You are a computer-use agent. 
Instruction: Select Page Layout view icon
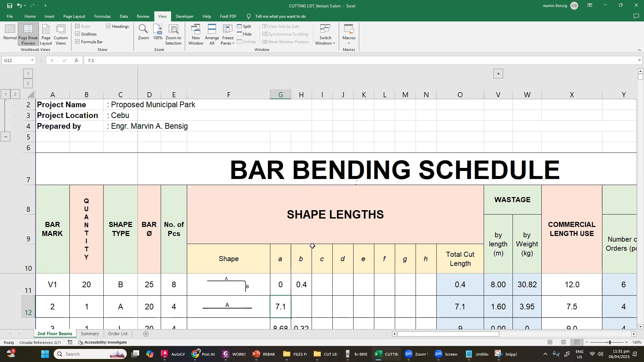(46, 34)
